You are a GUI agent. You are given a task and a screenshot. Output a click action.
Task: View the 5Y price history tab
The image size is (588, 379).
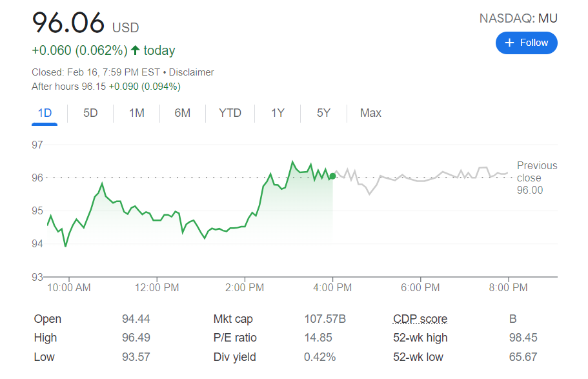(323, 113)
